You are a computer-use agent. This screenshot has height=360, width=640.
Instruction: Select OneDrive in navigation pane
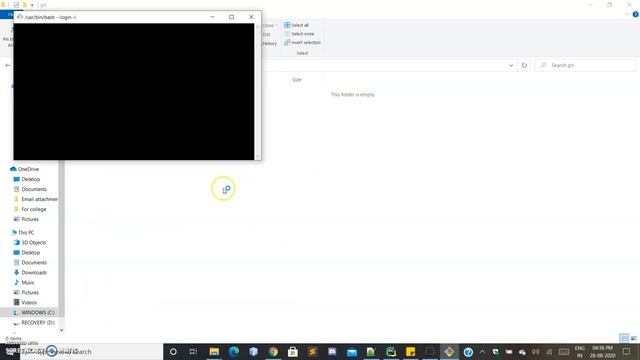(24, 169)
